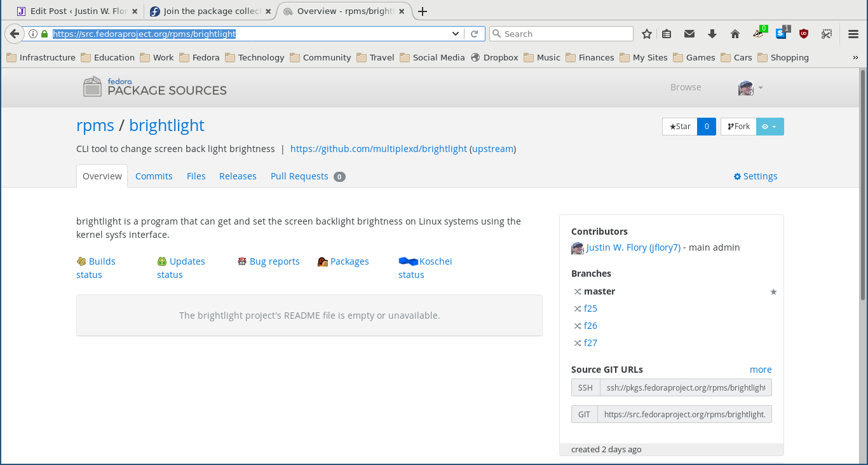Viewport: 868px width, 465px height.
Task: Open the Pull Requests tab
Action: point(299,176)
